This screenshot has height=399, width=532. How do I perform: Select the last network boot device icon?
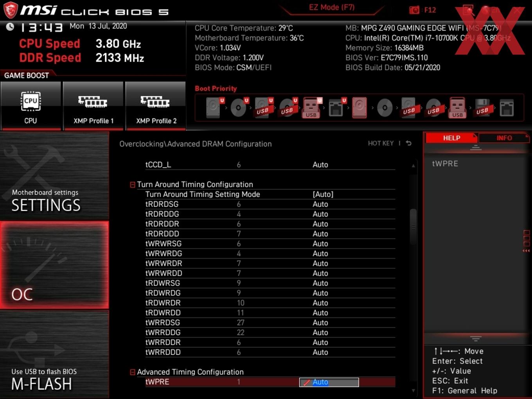point(507,108)
